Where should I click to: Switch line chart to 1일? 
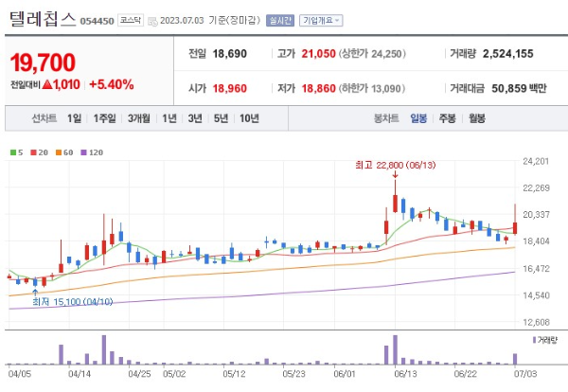[x=74, y=118]
